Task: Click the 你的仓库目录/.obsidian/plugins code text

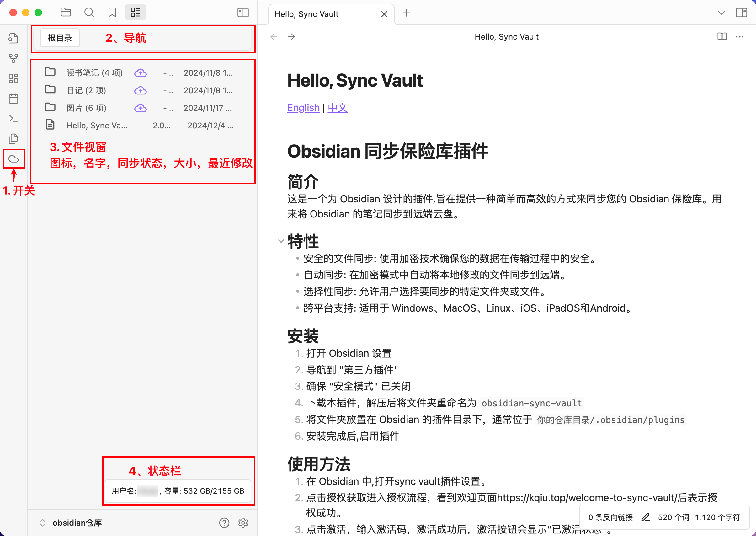Action: pos(611,420)
